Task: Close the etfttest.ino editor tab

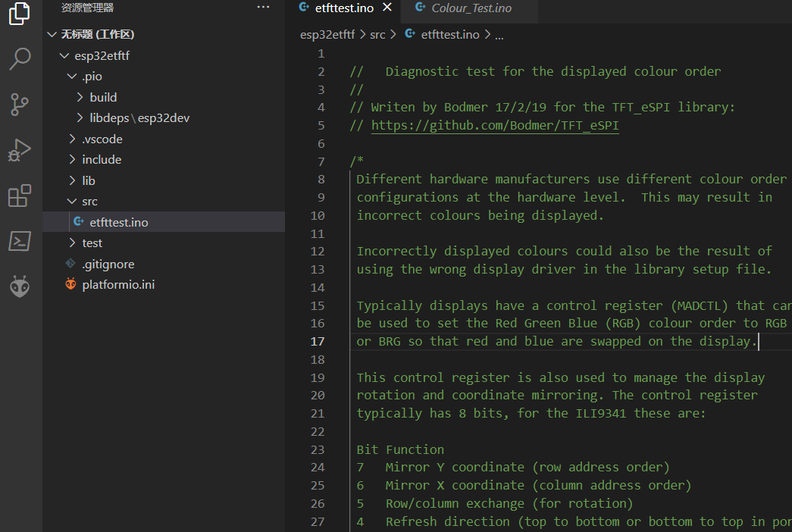Action: tap(387, 8)
